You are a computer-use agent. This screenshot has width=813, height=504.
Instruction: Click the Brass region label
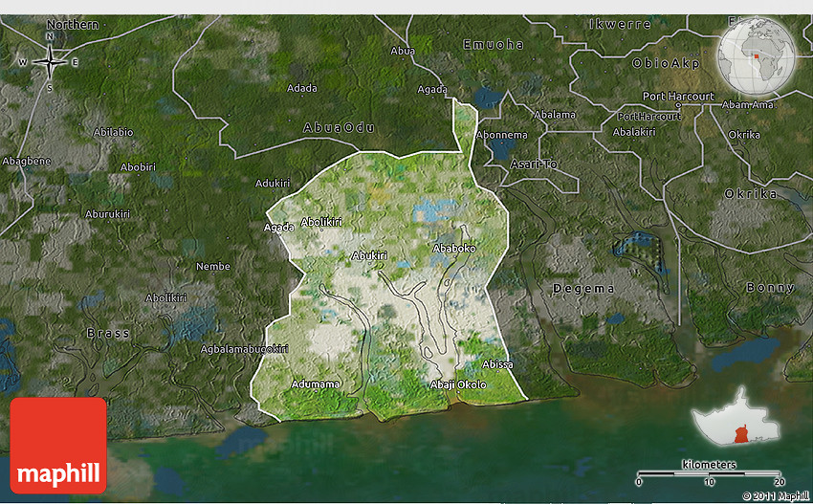(107, 333)
